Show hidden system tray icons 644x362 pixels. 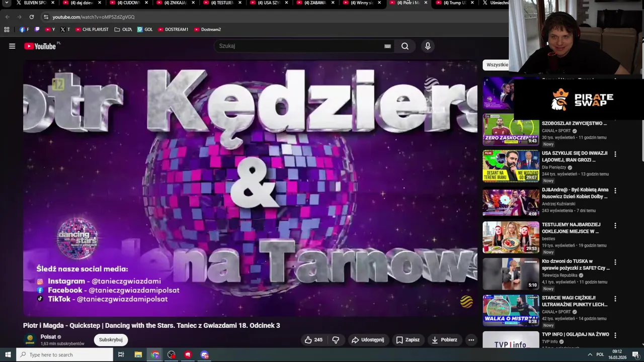point(590,354)
